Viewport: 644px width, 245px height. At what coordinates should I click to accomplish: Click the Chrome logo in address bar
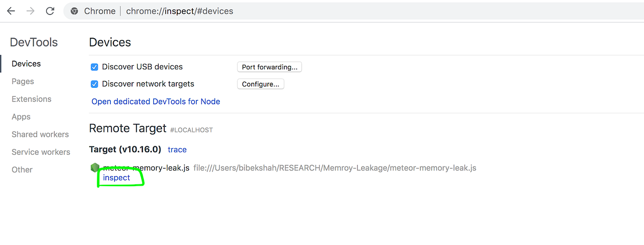coord(75,11)
